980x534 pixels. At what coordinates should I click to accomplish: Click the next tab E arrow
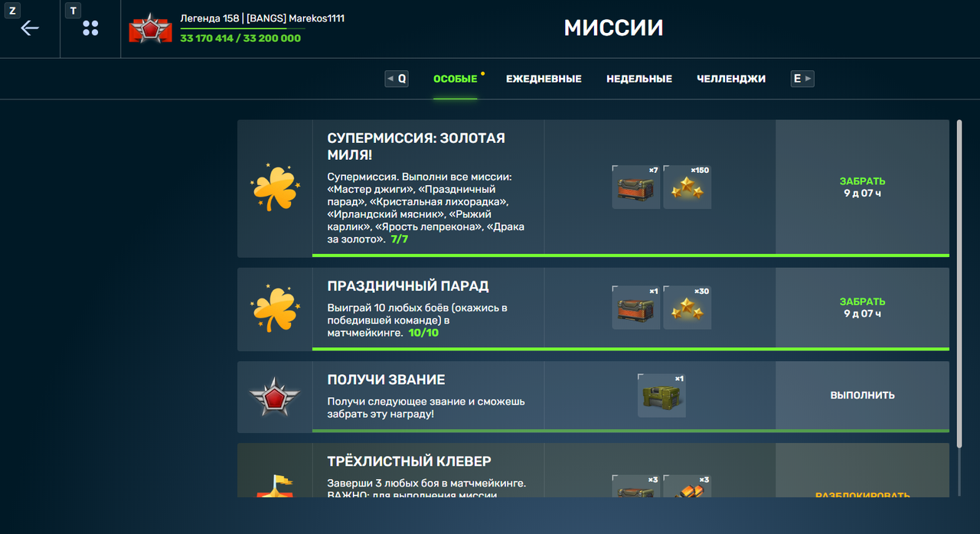click(802, 78)
